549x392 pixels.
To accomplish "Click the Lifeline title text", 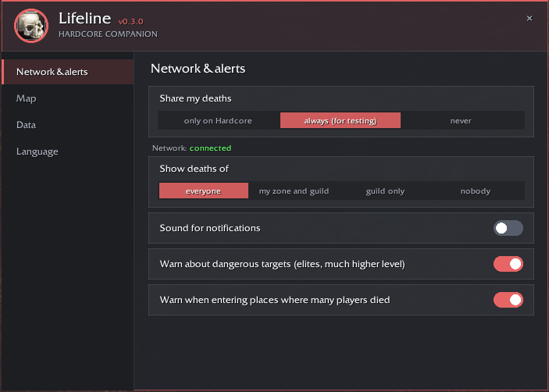I will pyautogui.click(x=84, y=18).
